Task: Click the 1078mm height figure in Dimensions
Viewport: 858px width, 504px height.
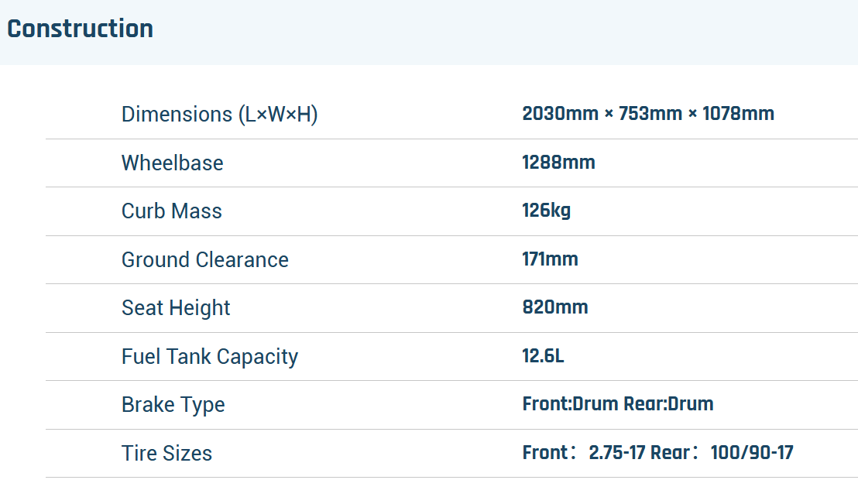Action: coord(738,114)
